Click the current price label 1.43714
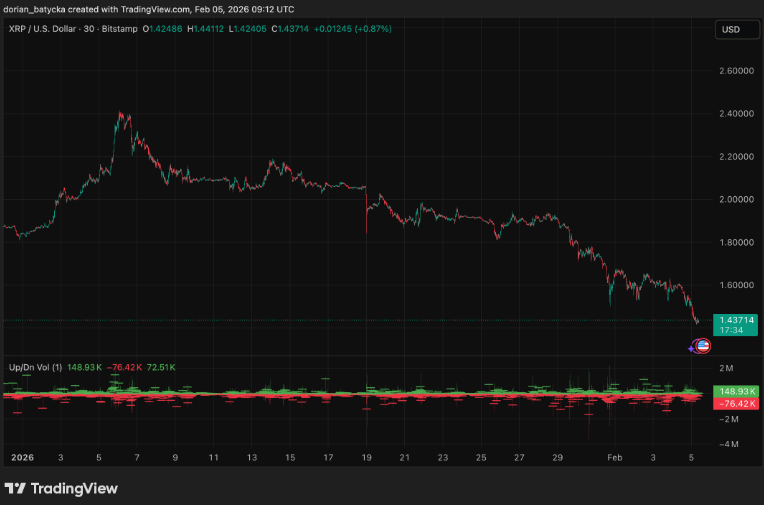764x505 pixels. (735, 318)
